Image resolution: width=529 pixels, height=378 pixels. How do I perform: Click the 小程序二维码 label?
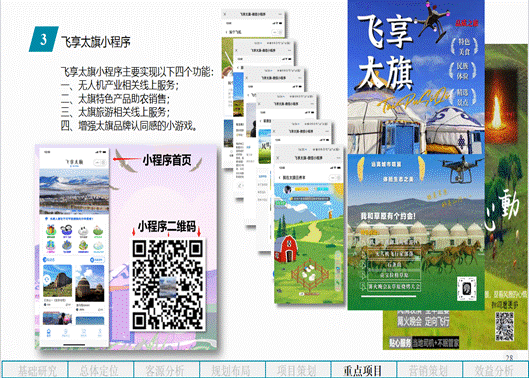167,226
